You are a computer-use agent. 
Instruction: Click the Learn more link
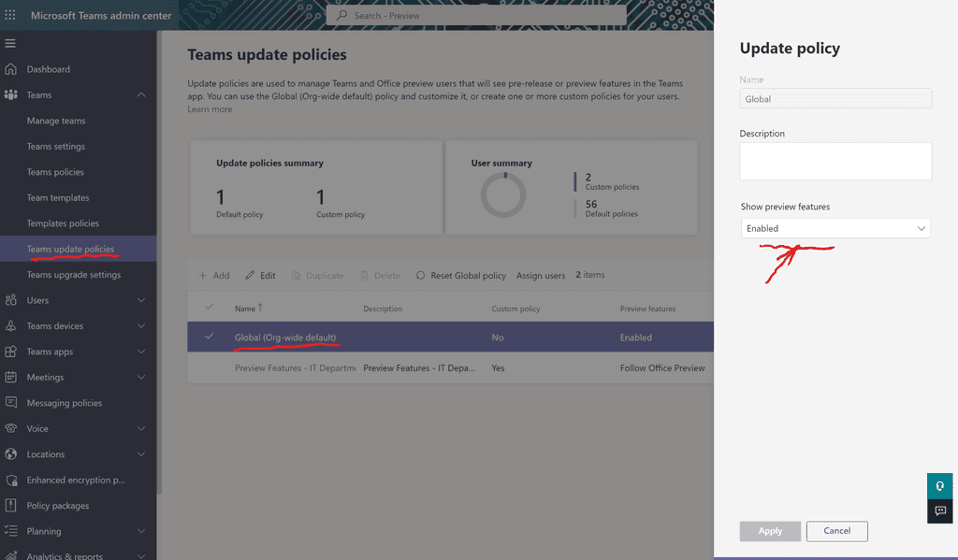pyautogui.click(x=210, y=109)
